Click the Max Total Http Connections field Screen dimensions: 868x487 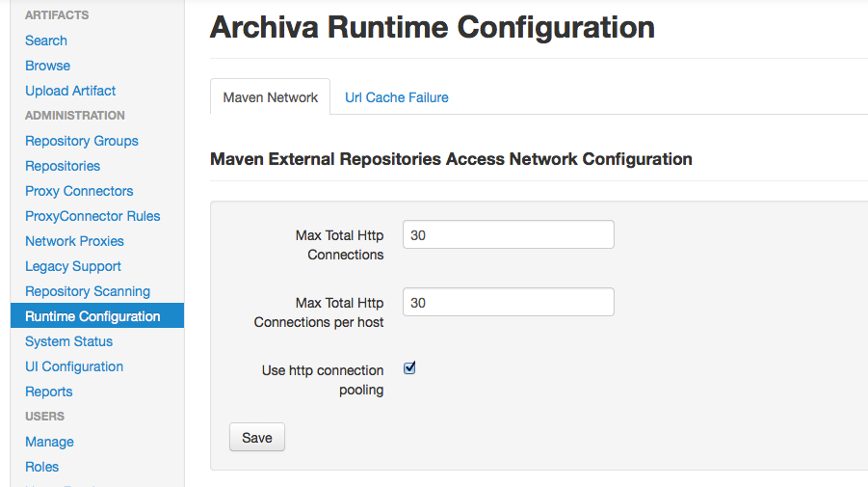(x=508, y=235)
